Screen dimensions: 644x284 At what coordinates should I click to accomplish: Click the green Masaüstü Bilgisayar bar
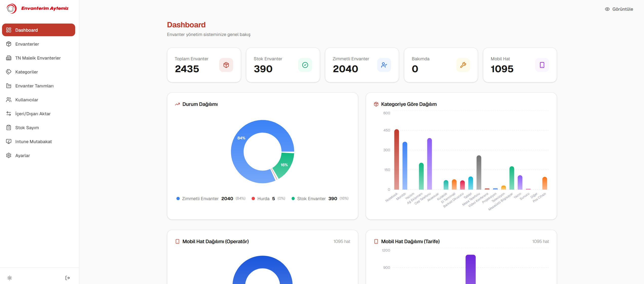(x=512, y=178)
